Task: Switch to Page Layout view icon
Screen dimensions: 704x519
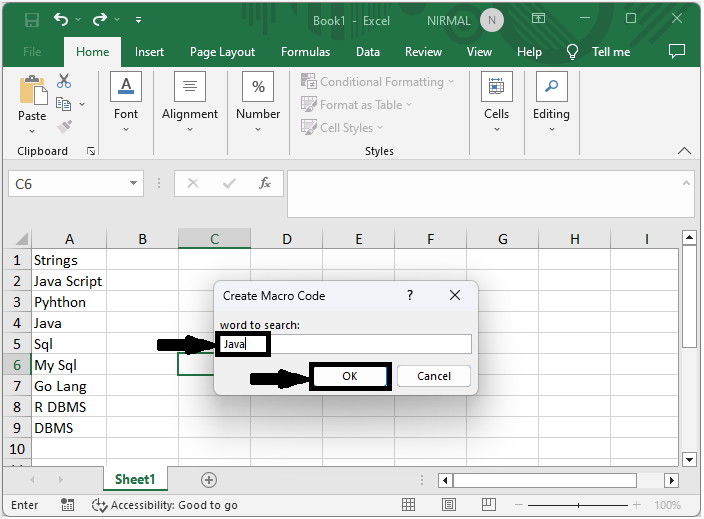Action: pyautogui.click(x=450, y=505)
